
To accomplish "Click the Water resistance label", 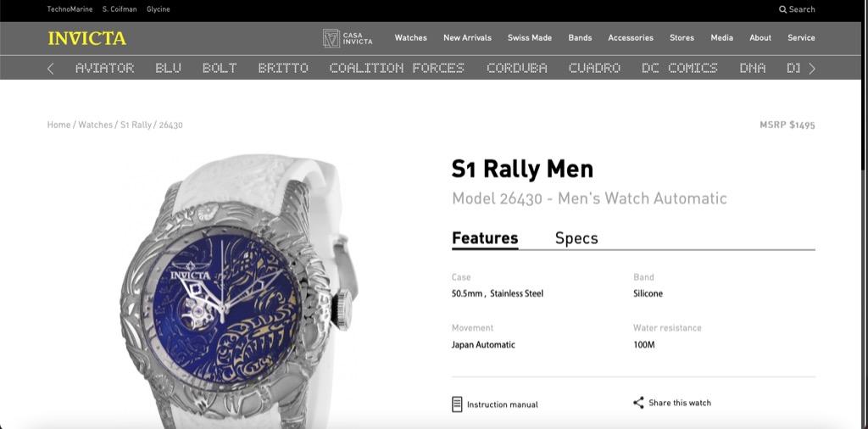I will [667, 328].
